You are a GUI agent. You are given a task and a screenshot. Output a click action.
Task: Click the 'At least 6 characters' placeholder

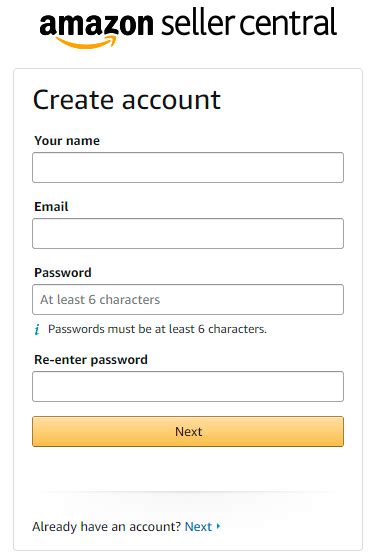pos(100,299)
